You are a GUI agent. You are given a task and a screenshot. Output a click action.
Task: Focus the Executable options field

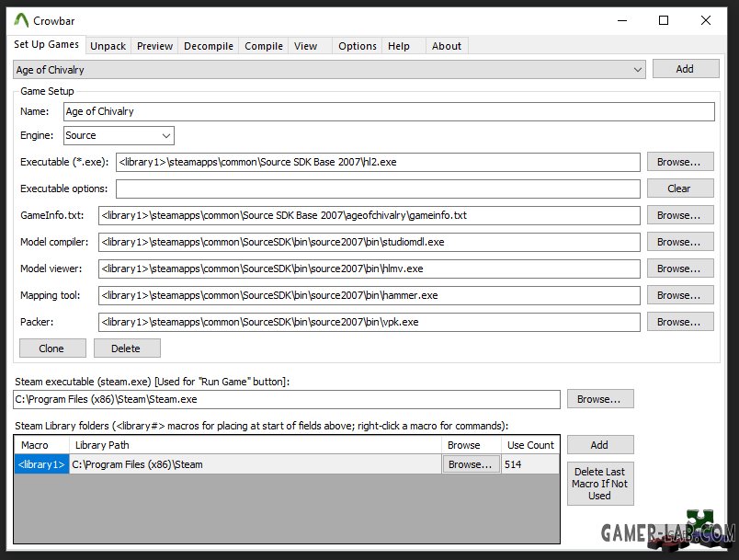(378, 189)
